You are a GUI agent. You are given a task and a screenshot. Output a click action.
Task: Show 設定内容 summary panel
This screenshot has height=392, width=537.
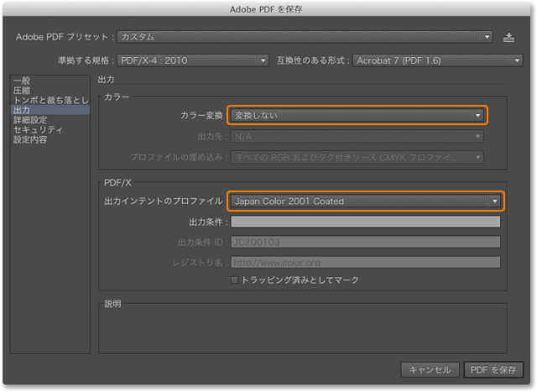coord(30,140)
